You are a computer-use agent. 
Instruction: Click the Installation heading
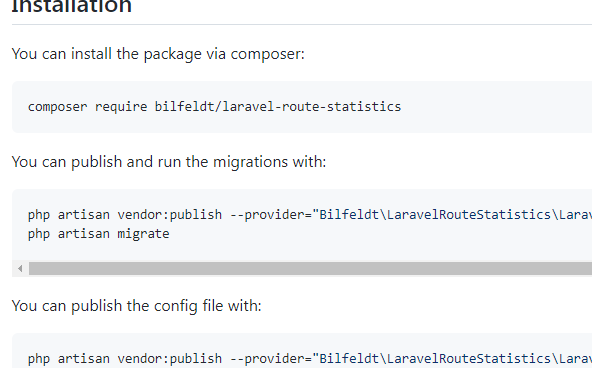pos(72,6)
